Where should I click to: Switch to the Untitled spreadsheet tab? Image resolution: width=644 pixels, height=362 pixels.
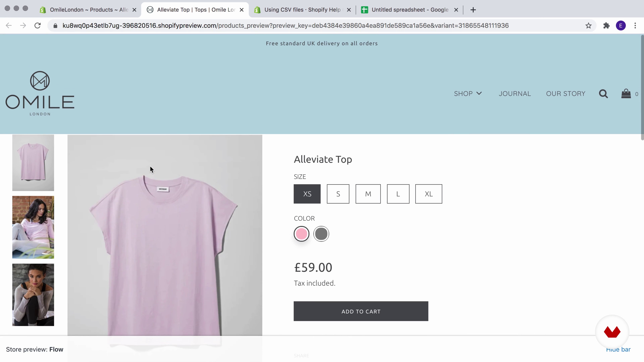(410, 10)
